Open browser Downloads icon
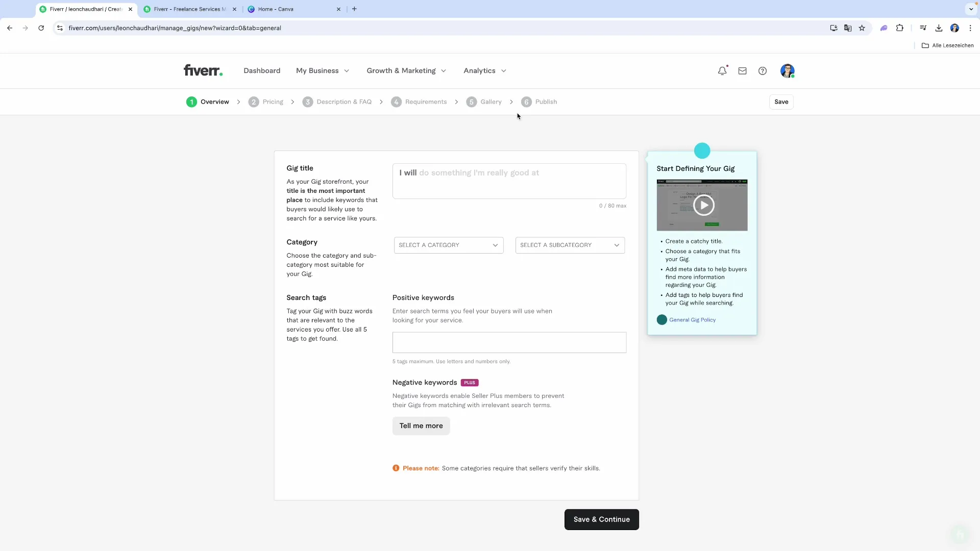Screen dimensions: 980x551 pos(939,28)
